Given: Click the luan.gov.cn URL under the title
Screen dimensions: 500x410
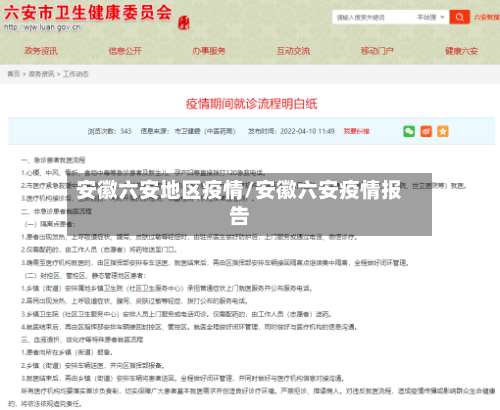Looking at the screenshot, I should click(x=42, y=27).
